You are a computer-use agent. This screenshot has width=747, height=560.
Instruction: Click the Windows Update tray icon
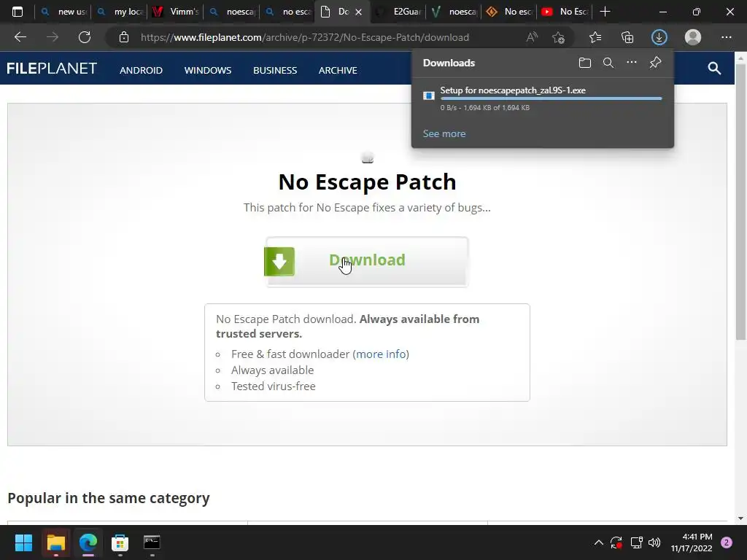click(616, 542)
